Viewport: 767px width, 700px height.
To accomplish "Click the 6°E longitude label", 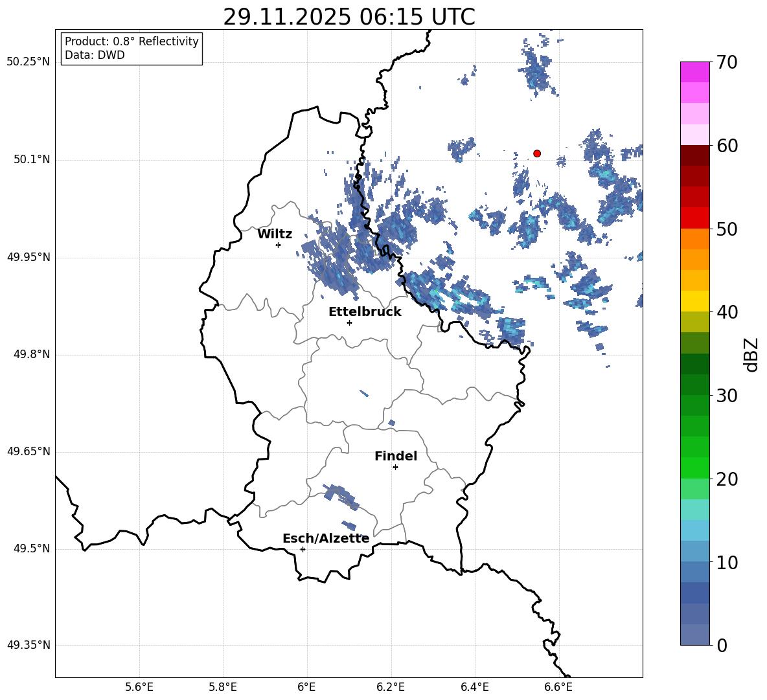I will tap(306, 687).
